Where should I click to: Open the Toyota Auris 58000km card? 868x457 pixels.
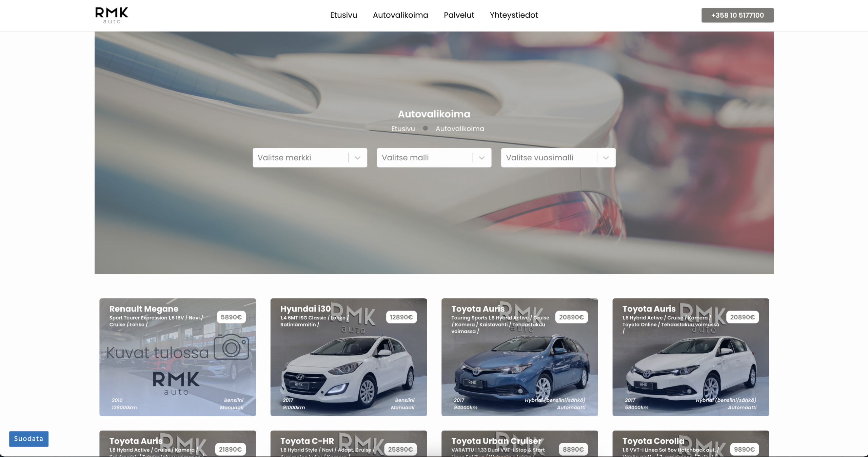pos(691,357)
